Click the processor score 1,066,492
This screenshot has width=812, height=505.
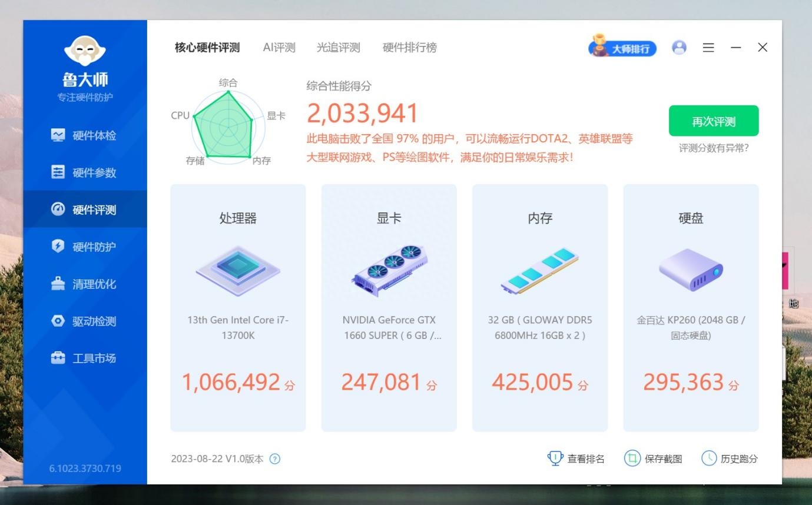tap(231, 383)
